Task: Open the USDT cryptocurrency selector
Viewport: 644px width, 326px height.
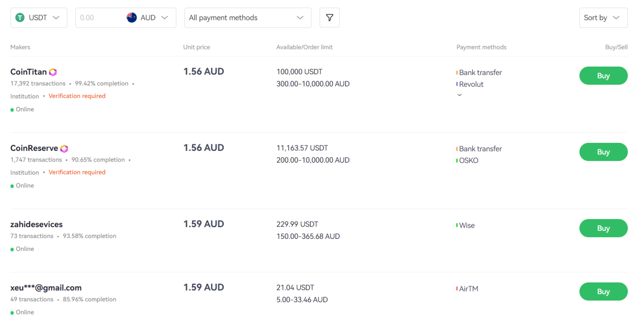Action: pyautogui.click(x=39, y=18)
